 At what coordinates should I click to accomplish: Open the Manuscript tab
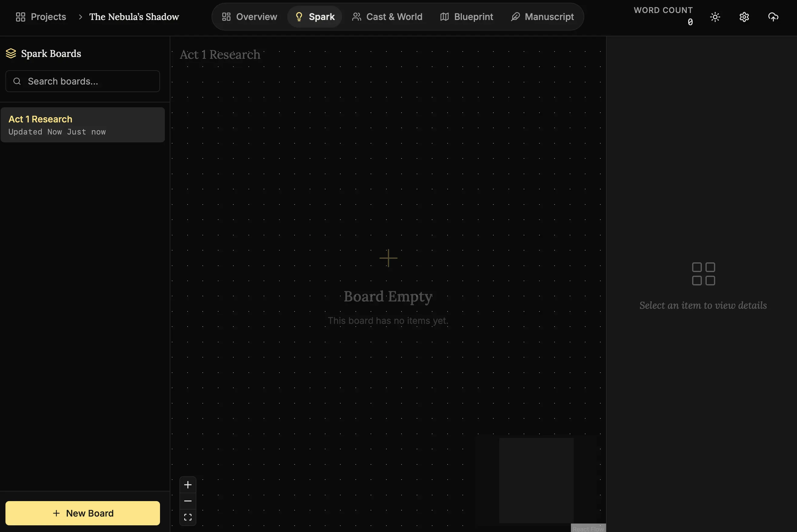542,17
